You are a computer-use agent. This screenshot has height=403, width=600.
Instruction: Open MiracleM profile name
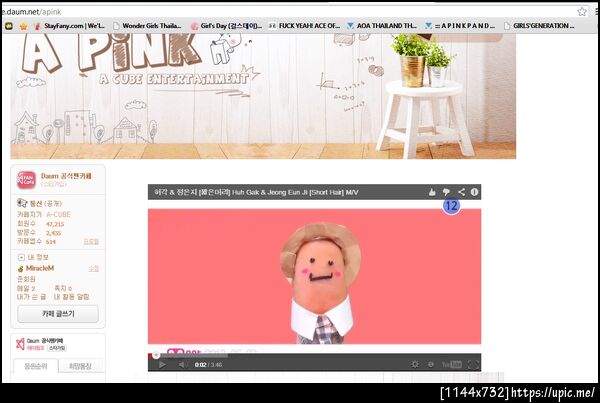click(x=40, y=268)
